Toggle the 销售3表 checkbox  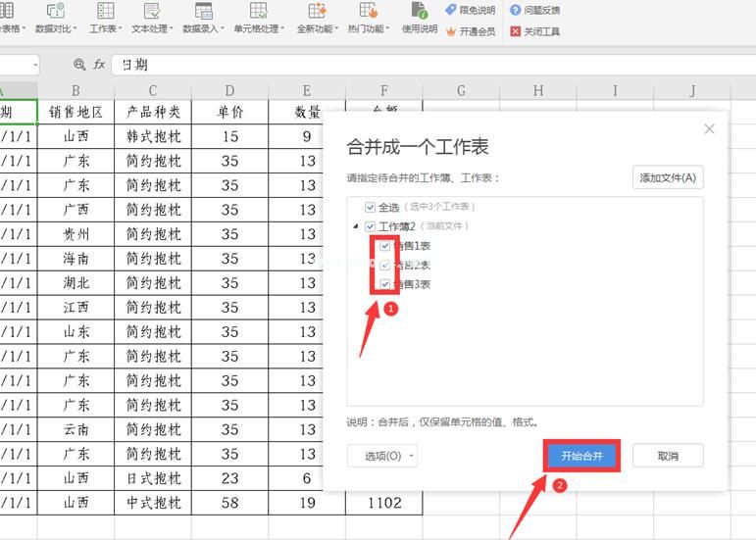pyautogui.click(x=384, y=284)
